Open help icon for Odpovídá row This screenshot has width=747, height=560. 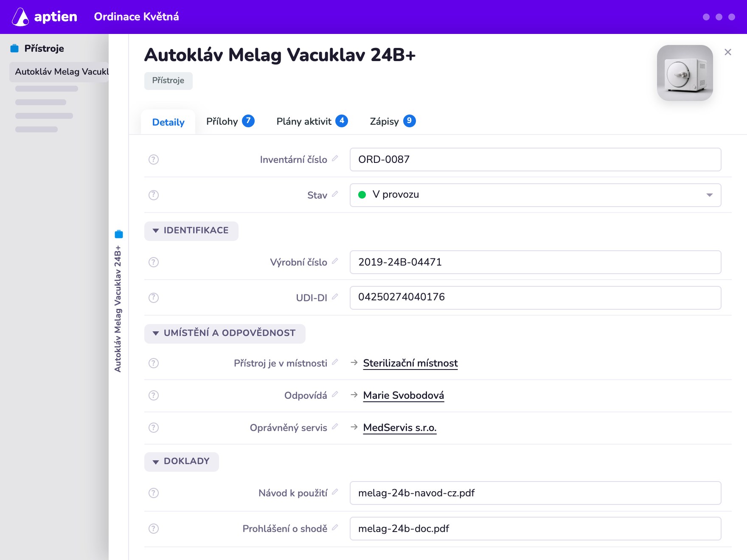pyautogui.click(x=154, y=395)
